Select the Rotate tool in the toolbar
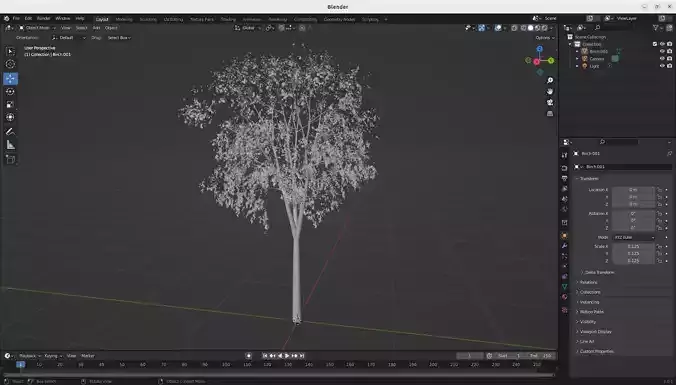Screen dimensions: 676x385 pos(10,91)
